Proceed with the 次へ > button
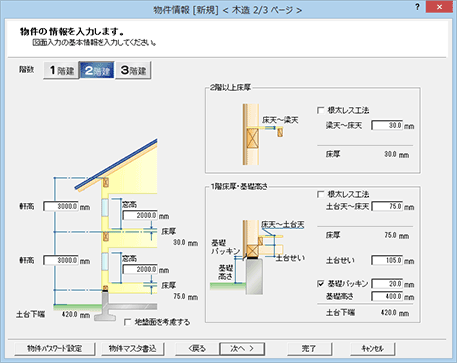Screen dimensions: 457x363 point(242,349)
